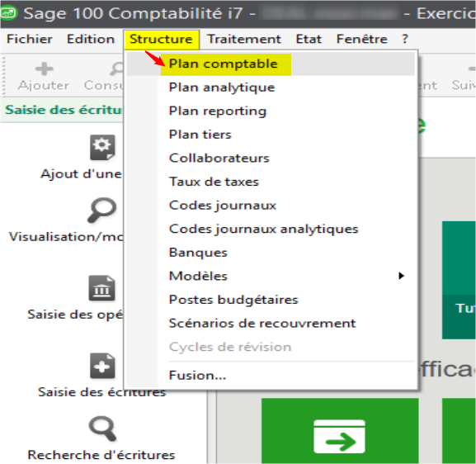Open Codes journaux

pyautogui.click(x=271, y=206)
